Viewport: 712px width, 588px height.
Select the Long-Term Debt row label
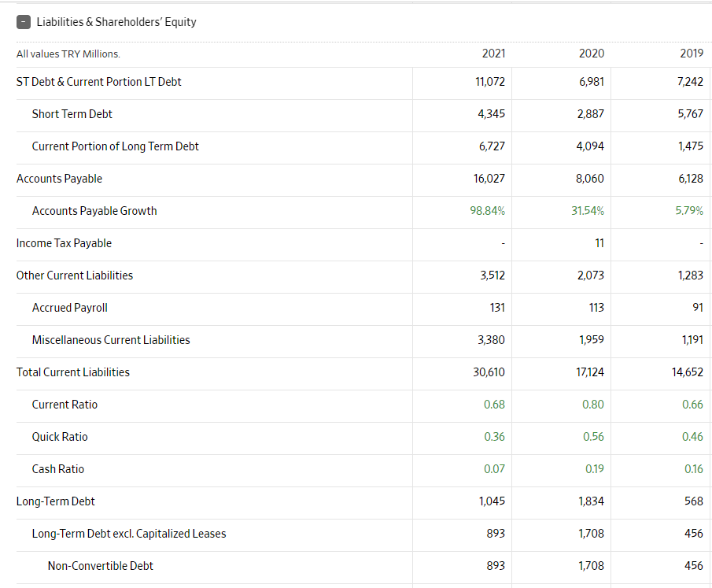55,501
